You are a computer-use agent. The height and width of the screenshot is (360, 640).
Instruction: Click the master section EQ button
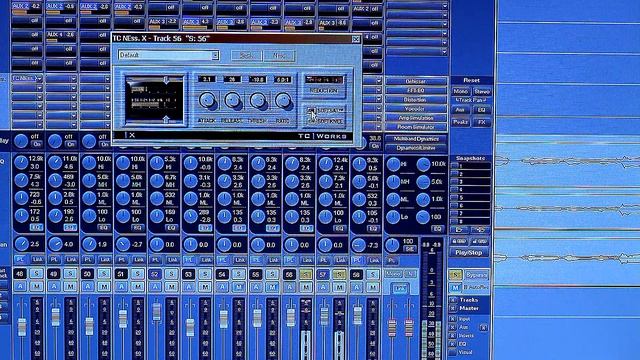tap(437, 229)
